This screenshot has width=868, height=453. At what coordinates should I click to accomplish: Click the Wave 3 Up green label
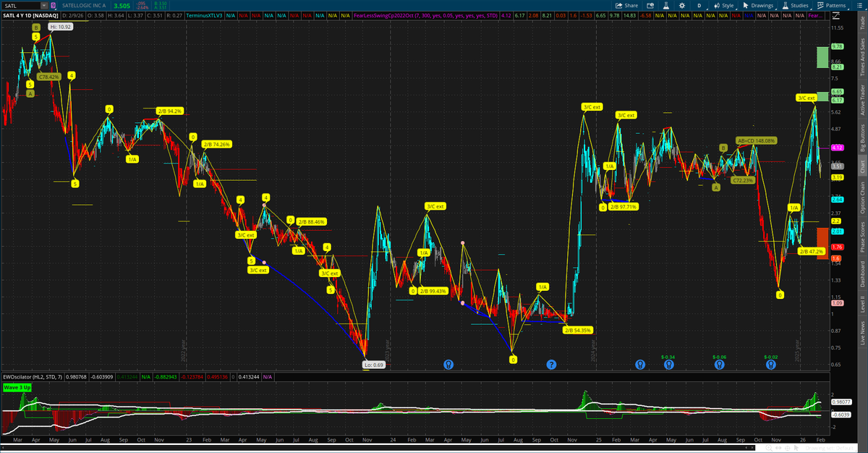18,388
